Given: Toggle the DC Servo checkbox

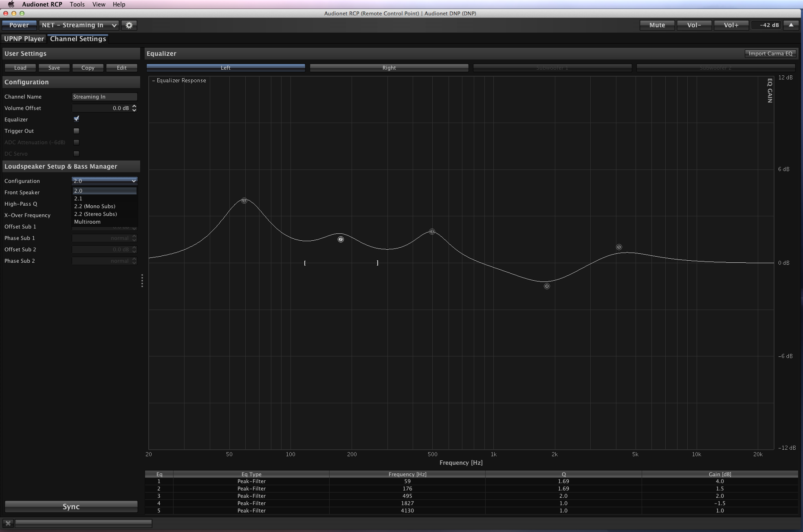Looking at the screenshot, I should point(76,154).
